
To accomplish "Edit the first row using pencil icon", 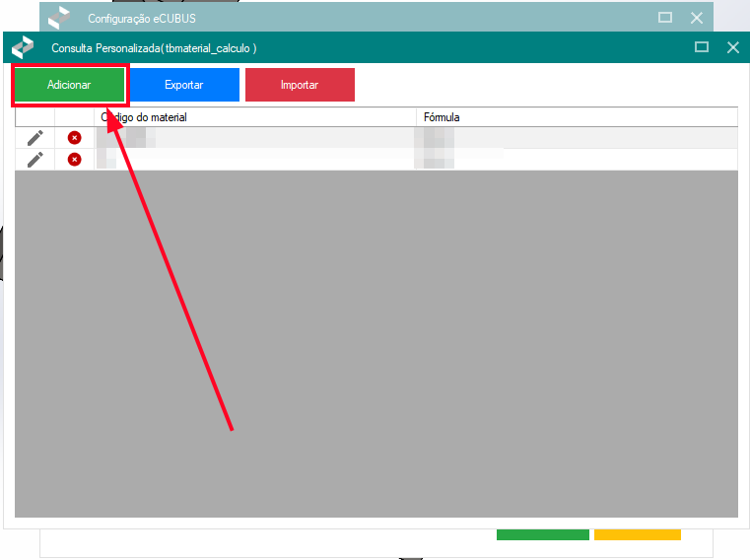I will point(35,138).
